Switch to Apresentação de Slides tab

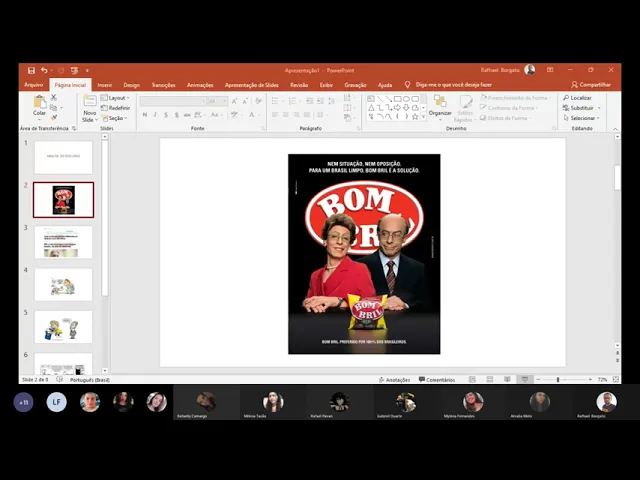pyautogui.click(x=251, y=85)
